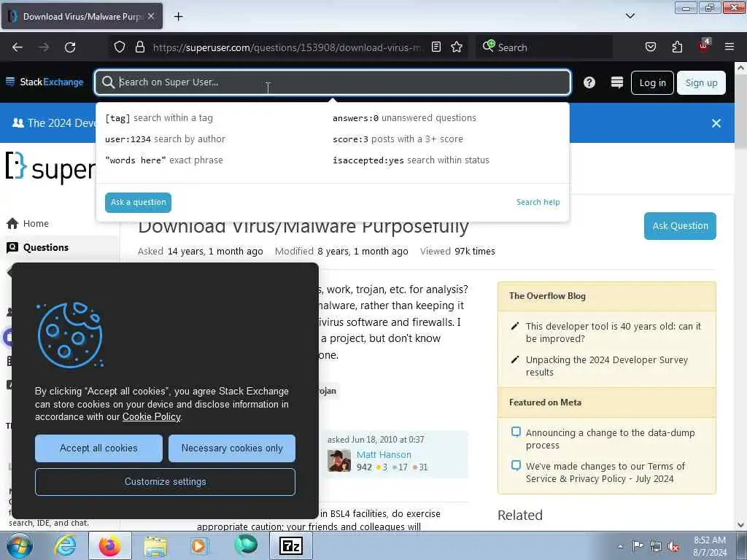Open the 7-Zip taskbar icon
The height and width of the screenshot is (560, 747).
pyautogui.click(x=291, y=545)
